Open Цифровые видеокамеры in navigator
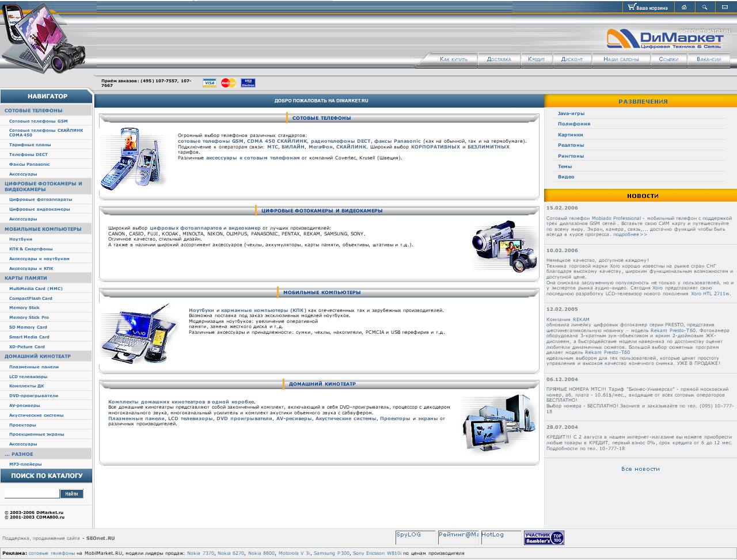Viewport: 737px width, 560px height. (x=40, y=209)
